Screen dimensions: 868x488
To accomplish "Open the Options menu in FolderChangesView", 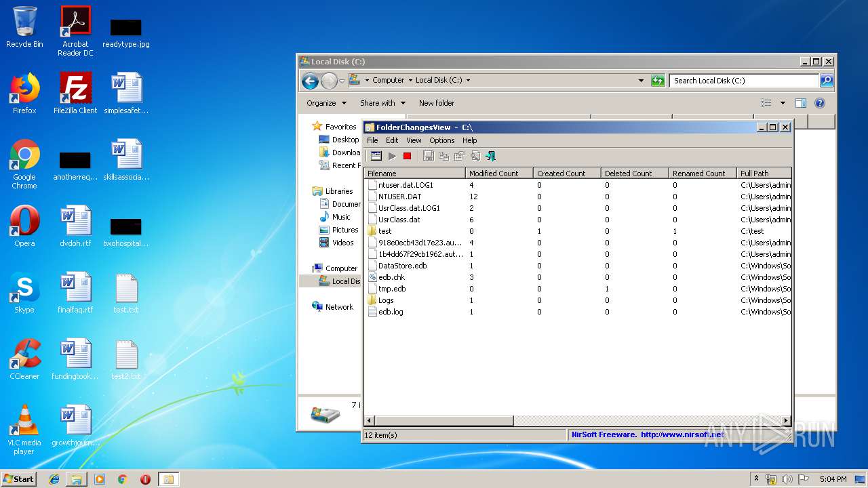I will [442, 140].
